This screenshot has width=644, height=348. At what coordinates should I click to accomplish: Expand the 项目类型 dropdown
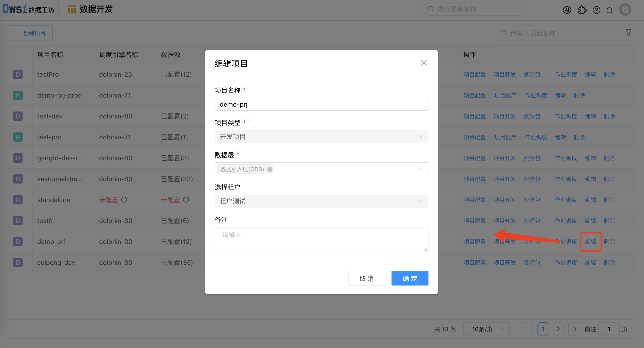(x=321, y=137)
